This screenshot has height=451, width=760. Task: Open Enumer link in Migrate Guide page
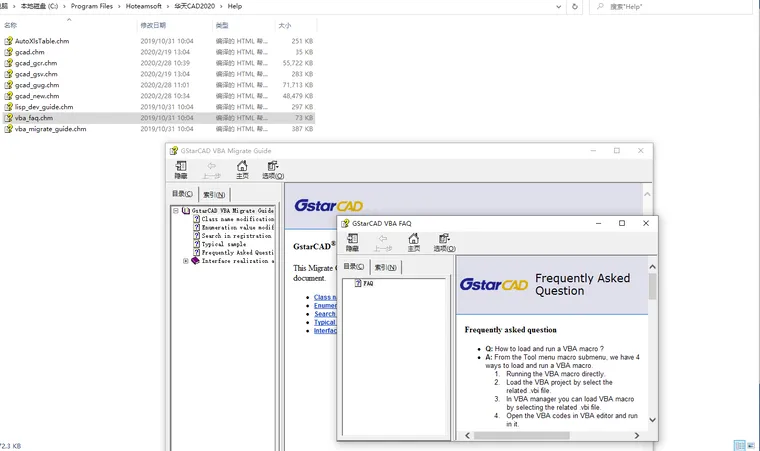point(325,306)
